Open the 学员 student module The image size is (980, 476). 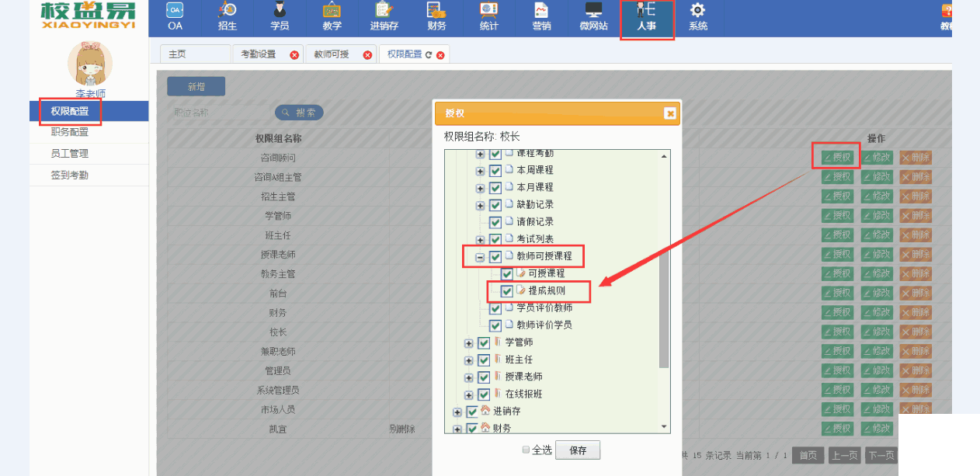tap(280, 17)
